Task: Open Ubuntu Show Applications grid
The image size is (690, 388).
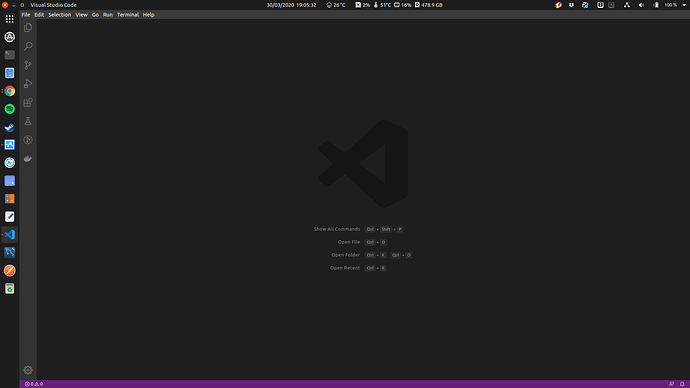Action: 10,19
